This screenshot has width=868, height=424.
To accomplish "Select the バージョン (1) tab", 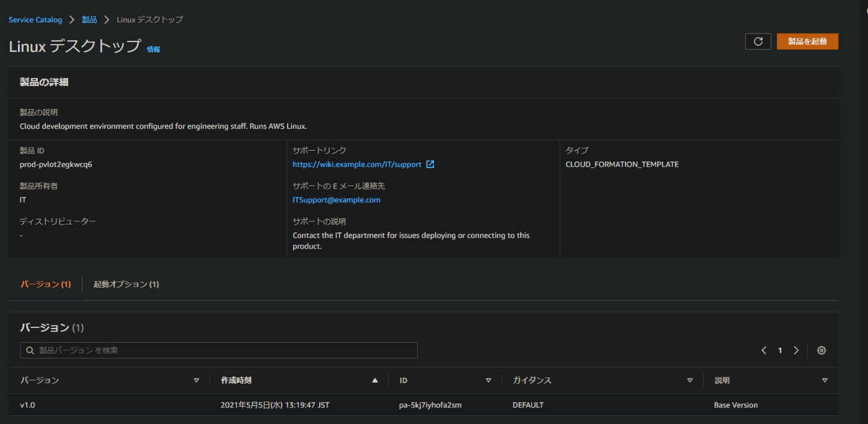I will (46, 285).
